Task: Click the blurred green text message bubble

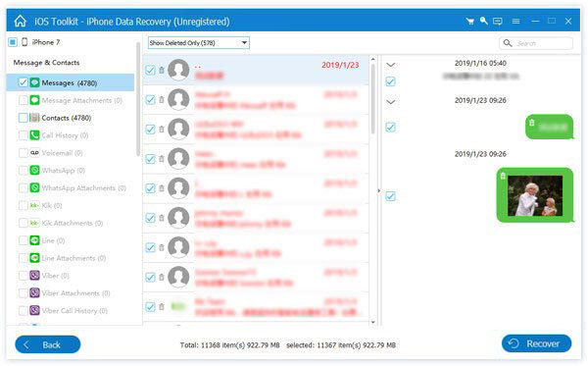Action: [x=550, y=127]
